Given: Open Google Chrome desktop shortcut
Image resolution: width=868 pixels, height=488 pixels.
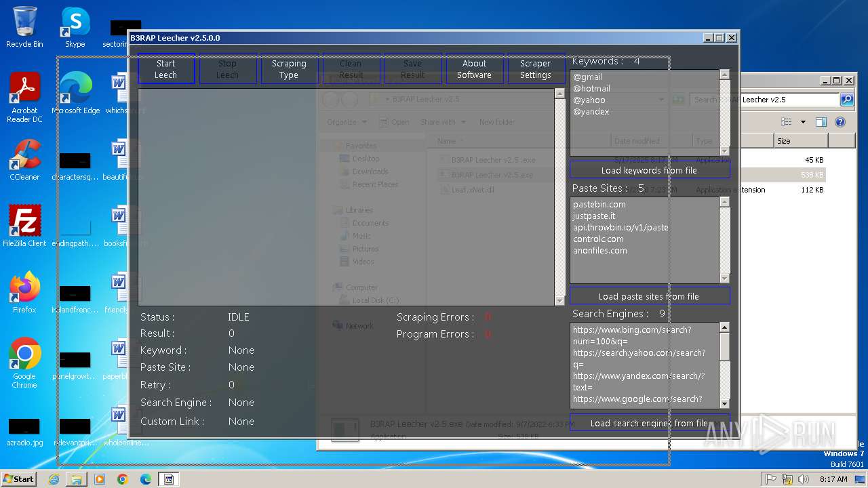Looking at the screenshot, I should (x=24, y=363).
